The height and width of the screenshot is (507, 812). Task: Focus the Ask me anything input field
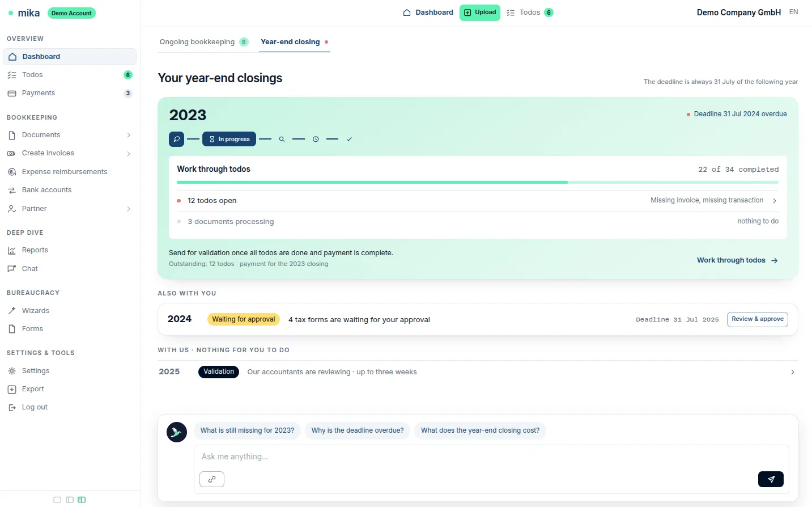491,457
